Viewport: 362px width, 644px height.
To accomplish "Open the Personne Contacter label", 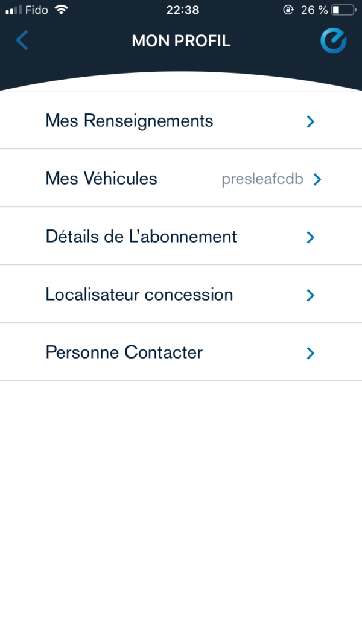I will pyautogui.click(x=124, y=352).
